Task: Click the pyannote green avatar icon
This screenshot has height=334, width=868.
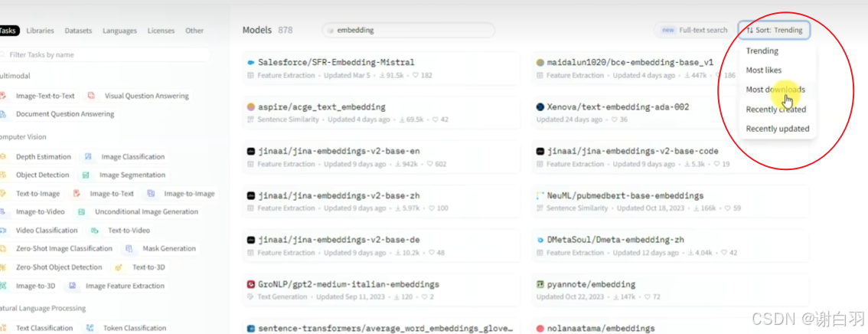Action: [540, 285]
